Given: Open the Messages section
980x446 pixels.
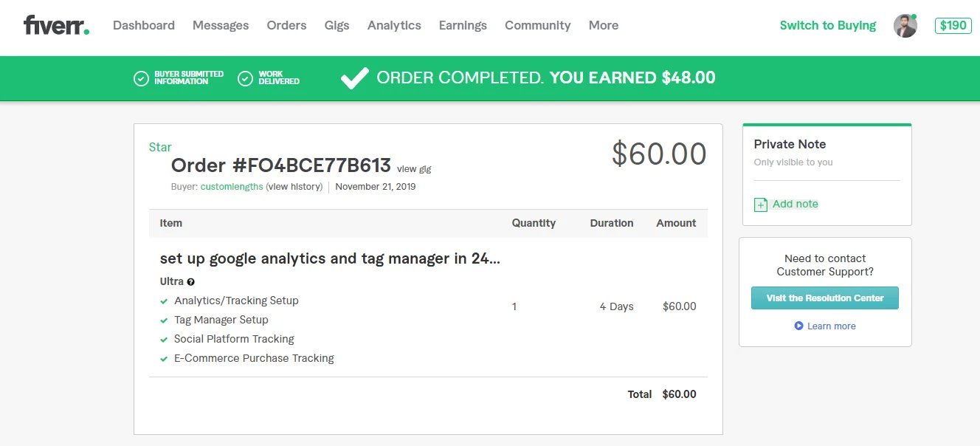Looking at the screenshot, I should [221, 26].
